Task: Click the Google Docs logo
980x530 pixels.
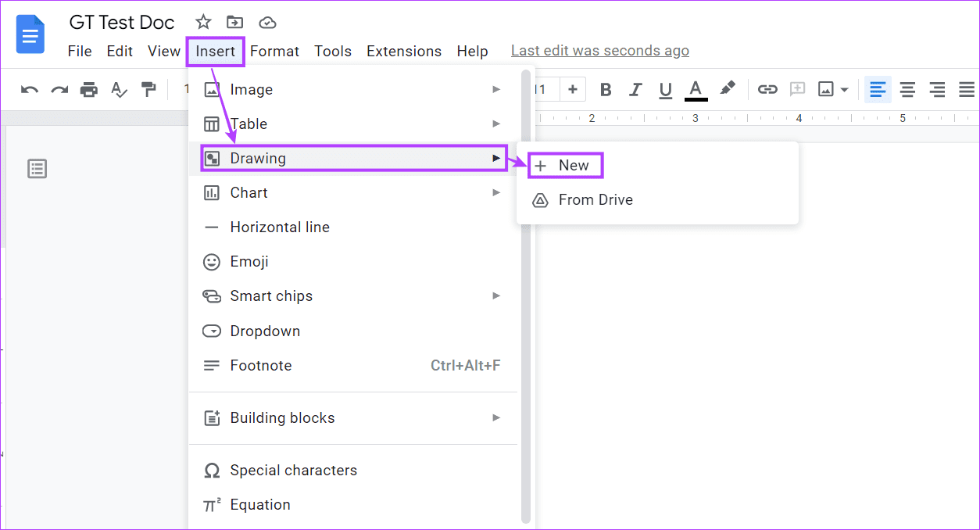Action: pyautogui.click(x=30, y=34)
